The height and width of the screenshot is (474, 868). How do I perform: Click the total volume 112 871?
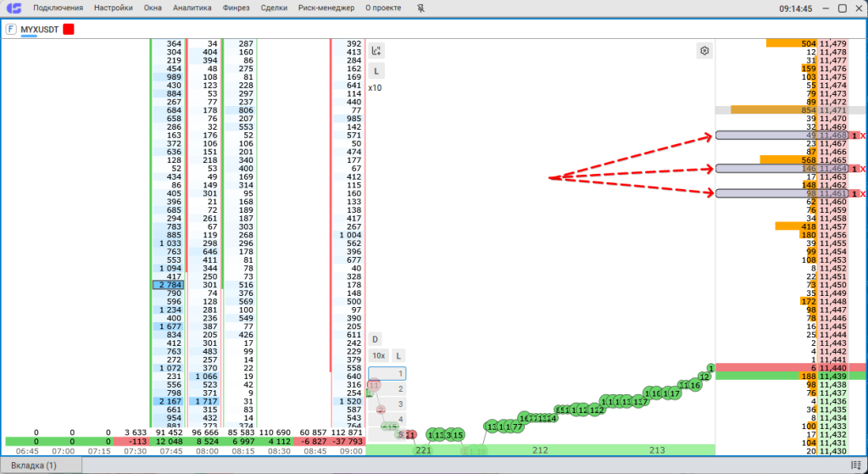pos(348,432)
